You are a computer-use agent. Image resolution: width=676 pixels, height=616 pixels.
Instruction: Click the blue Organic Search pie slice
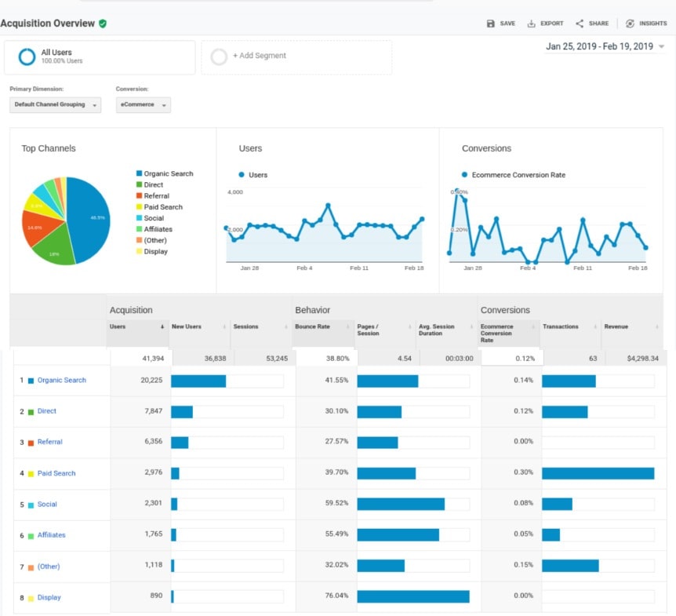coord(90,218)
